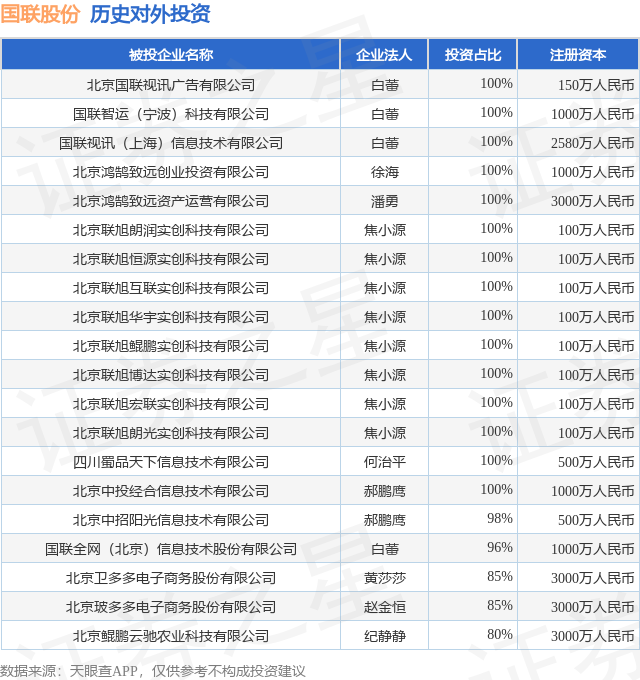Select 85% in the 北京卫多多 row
The image size is (640, 680).
point(500,576)
